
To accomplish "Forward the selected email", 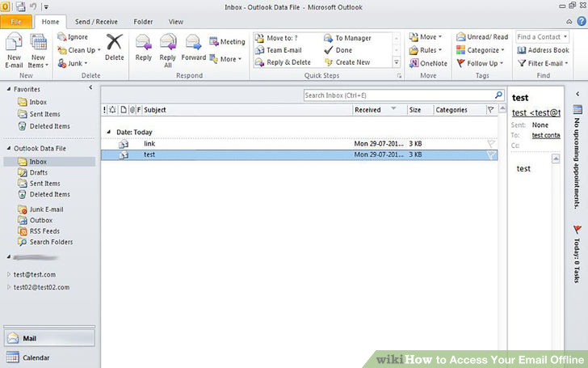I will (194, 47).
